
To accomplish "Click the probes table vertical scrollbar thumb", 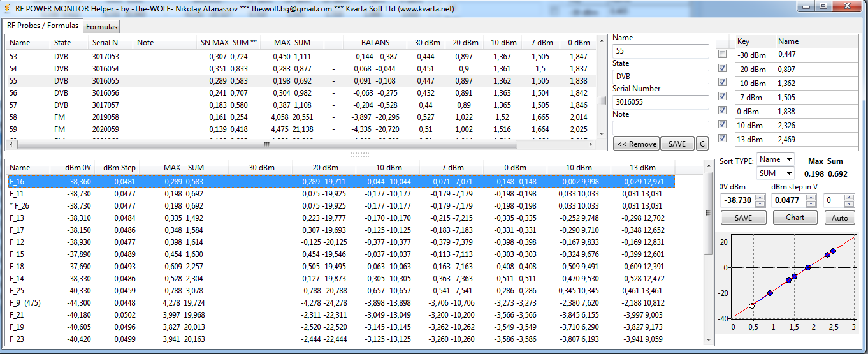I will click(601, 101).
